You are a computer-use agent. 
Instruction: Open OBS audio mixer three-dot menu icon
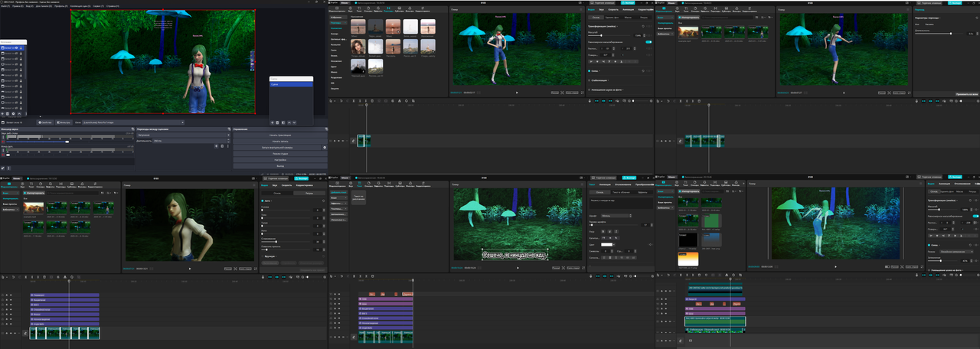point(9,168)
